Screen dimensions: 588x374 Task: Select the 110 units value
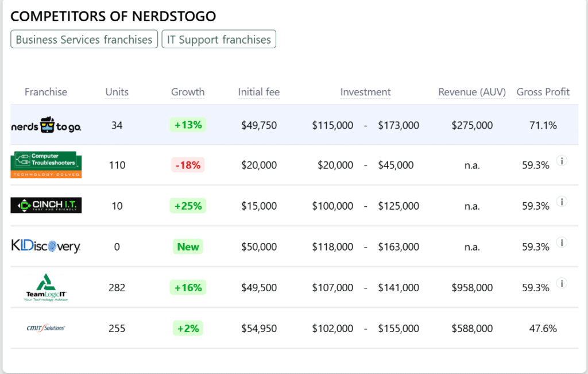point(117,165)
